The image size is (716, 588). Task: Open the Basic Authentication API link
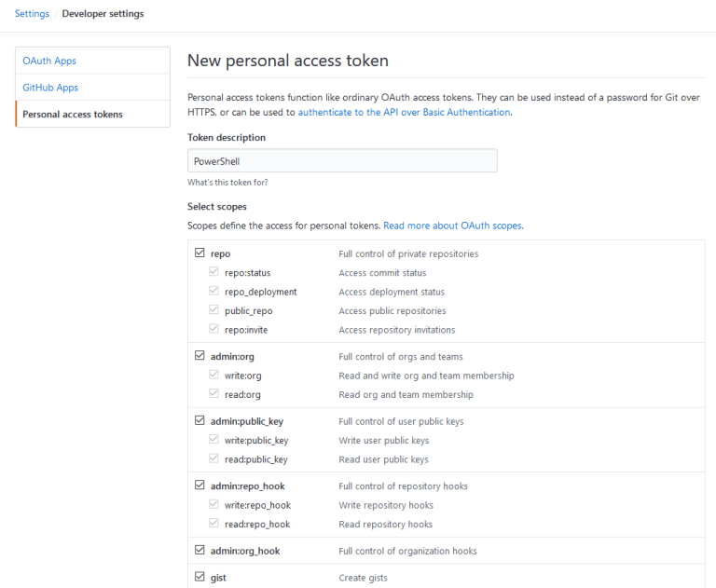404,113
